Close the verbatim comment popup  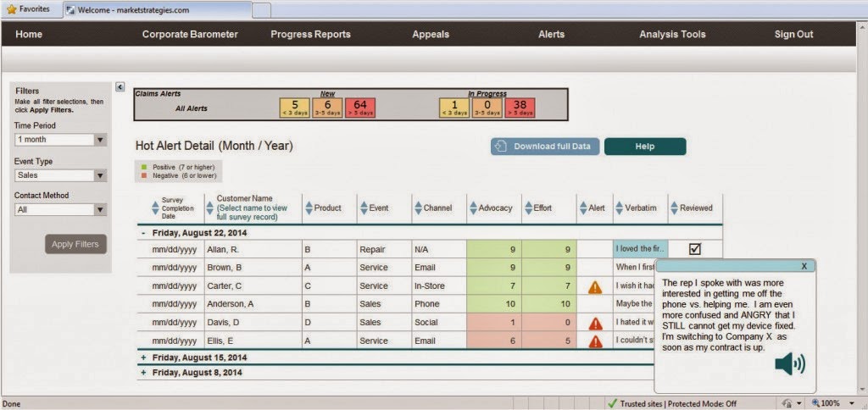[804, 265]
